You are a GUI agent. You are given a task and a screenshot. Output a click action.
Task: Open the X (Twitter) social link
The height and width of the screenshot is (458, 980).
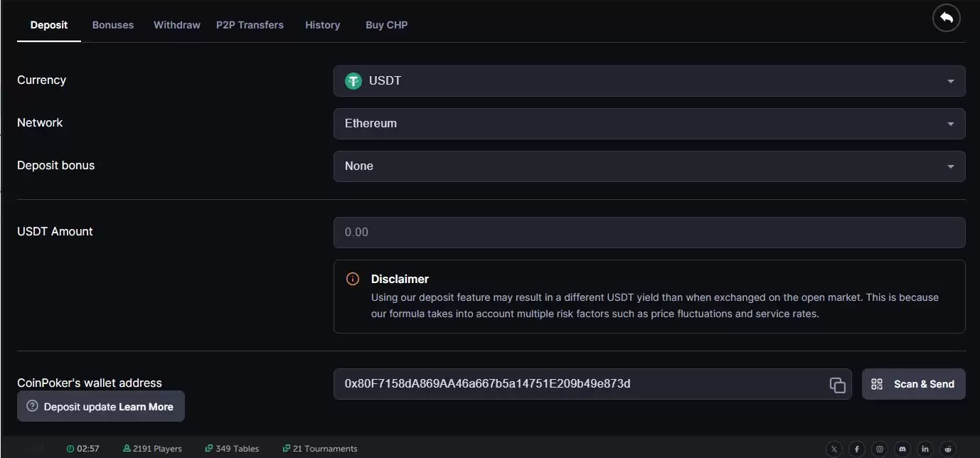pyautogui.click(x=834, y=449)
